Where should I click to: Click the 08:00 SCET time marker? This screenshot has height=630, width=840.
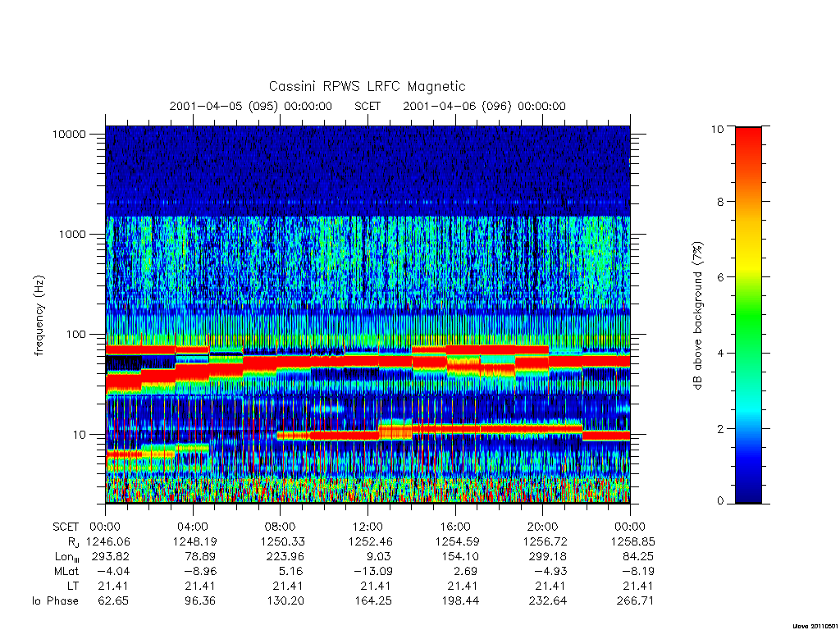pyautogui.click(x=281, y=527)
